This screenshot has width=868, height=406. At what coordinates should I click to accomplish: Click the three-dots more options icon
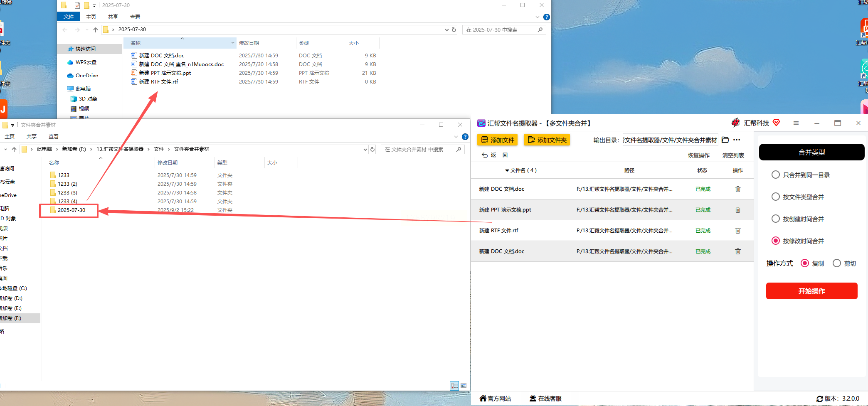click(737, 140)
